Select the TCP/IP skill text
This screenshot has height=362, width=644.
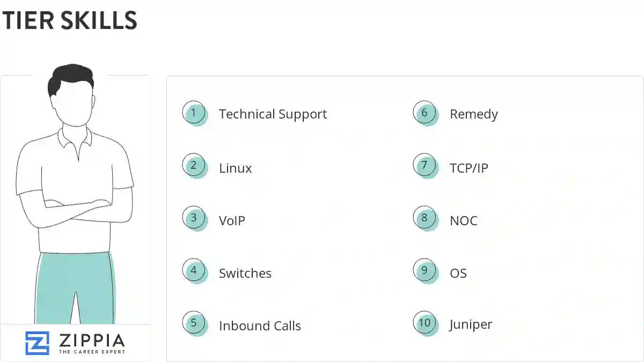click(469, 168)
